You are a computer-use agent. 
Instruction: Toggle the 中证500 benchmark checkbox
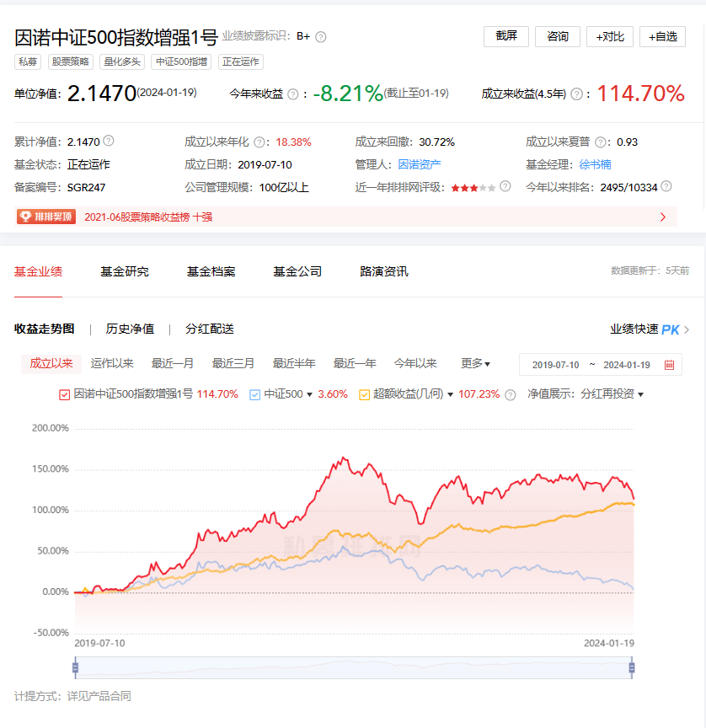pos(254,394)
